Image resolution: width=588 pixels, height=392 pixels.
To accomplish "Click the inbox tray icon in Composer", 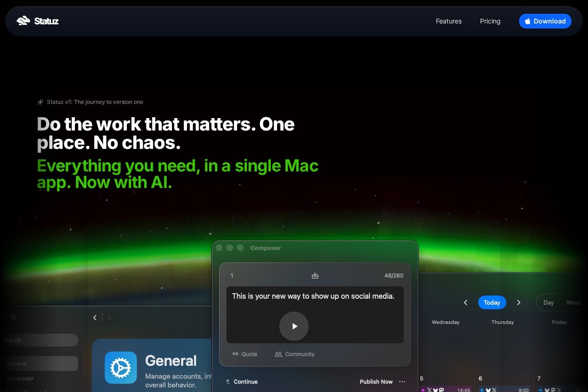I will [x=315, y=276].
